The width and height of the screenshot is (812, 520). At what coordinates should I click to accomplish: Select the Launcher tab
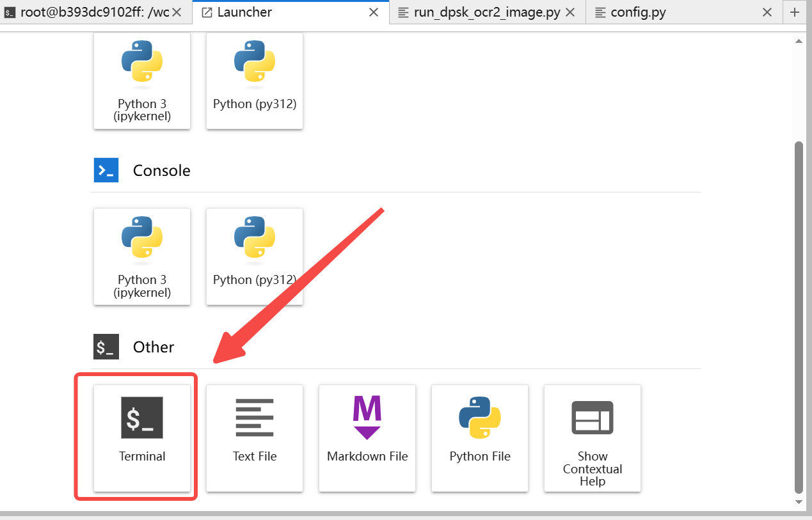[282, 12]
